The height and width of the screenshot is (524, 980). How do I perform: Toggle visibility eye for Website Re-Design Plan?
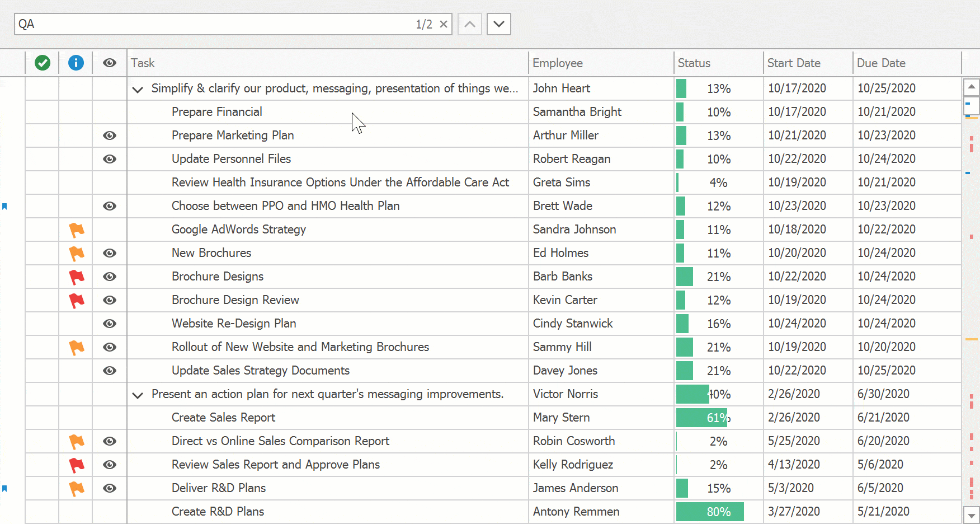click(109, 324)
